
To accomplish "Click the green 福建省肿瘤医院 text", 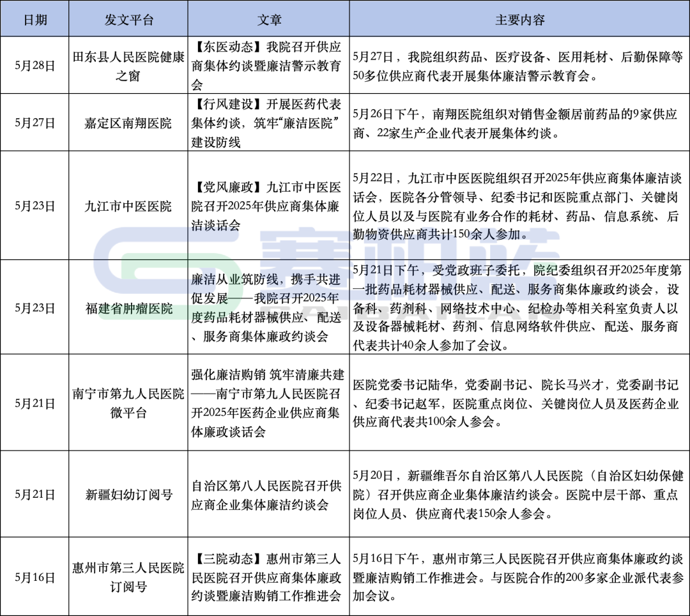I will pos(126,306).
